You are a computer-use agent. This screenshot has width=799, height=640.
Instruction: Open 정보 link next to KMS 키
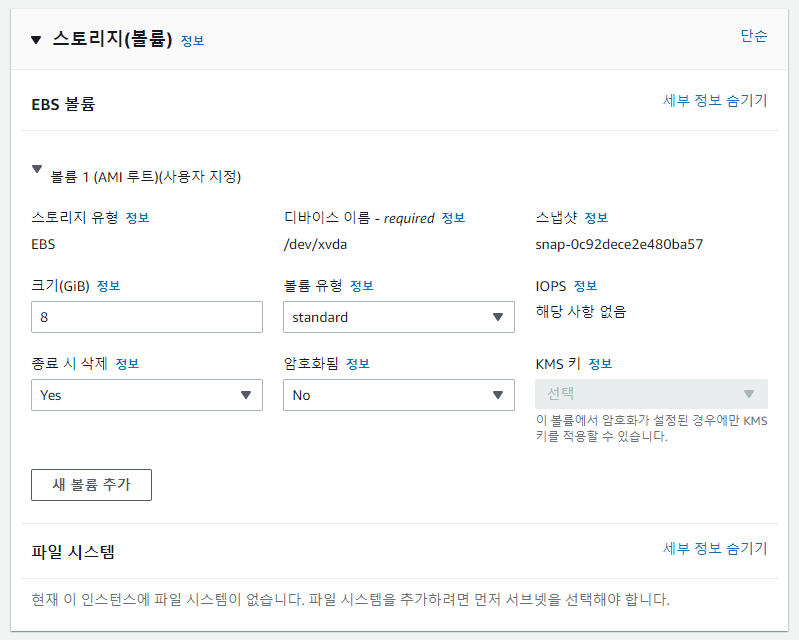click(x=600, y=364)
